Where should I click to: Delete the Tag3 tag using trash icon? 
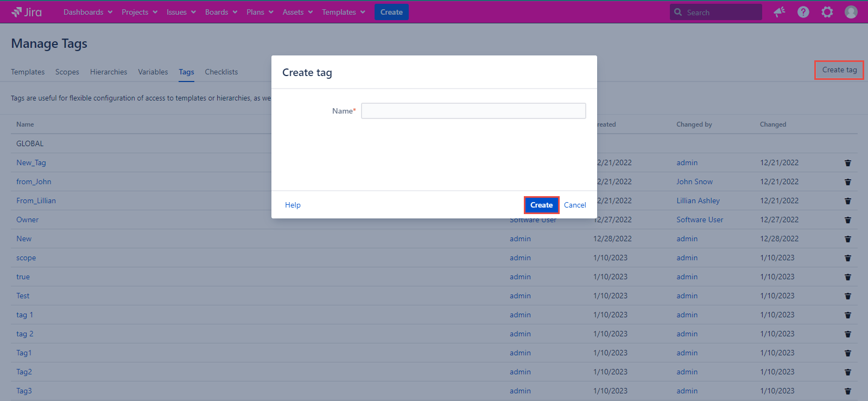[847, 391]
